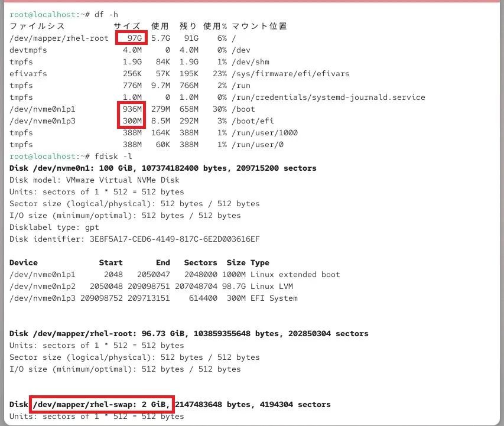The width and height of the screenshot is (504, 426).
Task: Select the /dev/mapper/rhel-root filesystem entry
Action: (x=57, y=38)
